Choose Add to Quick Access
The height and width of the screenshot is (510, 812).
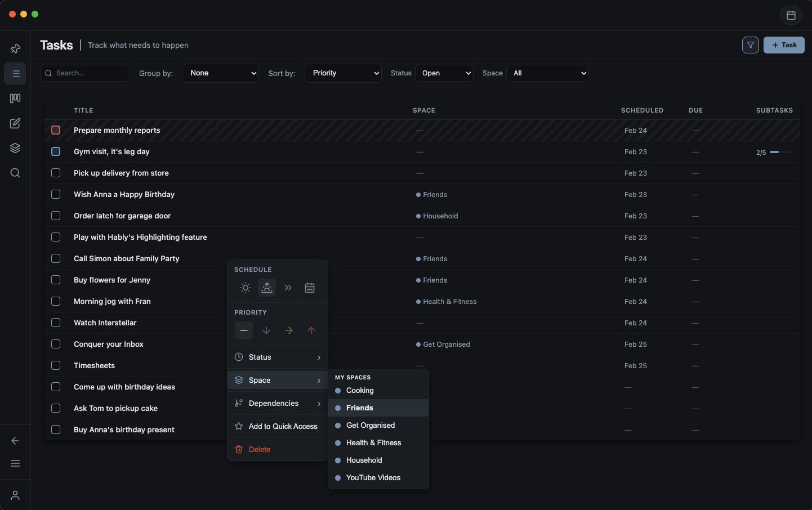(282, 426)
